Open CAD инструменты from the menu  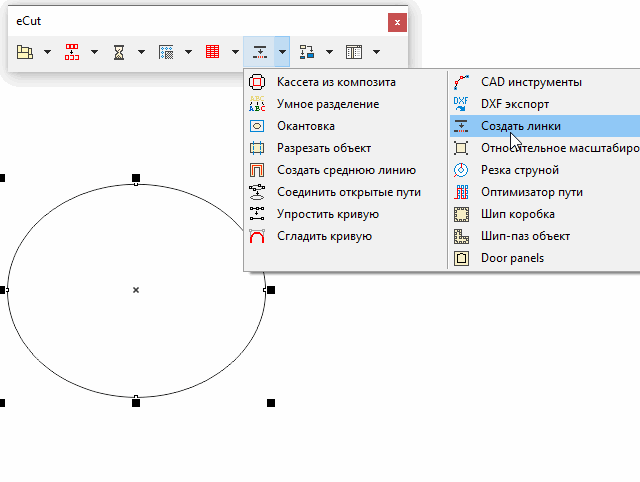pyautogui.click(x=544, y=82)
